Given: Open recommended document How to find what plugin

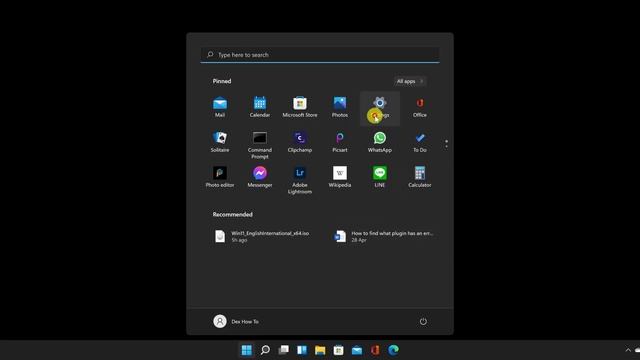Looking at the screenshot, I should (x=384, y=236).
